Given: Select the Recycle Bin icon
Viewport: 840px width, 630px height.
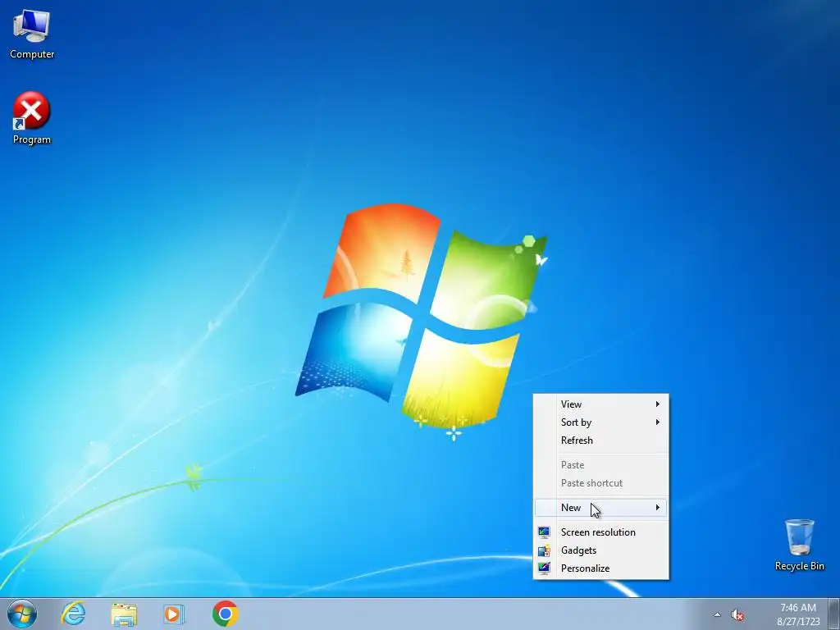Looking at the screenshot, I should pos(799,545).
